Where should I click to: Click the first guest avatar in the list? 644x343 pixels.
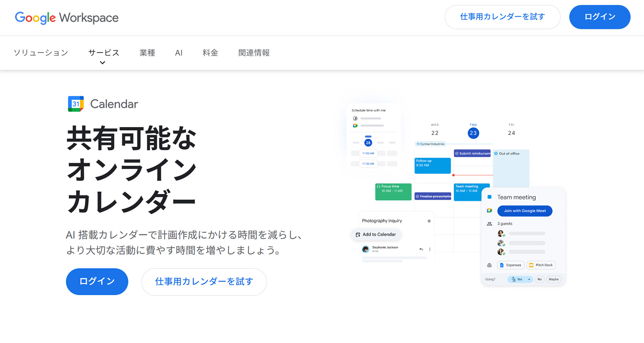click(x=501, y=234)
